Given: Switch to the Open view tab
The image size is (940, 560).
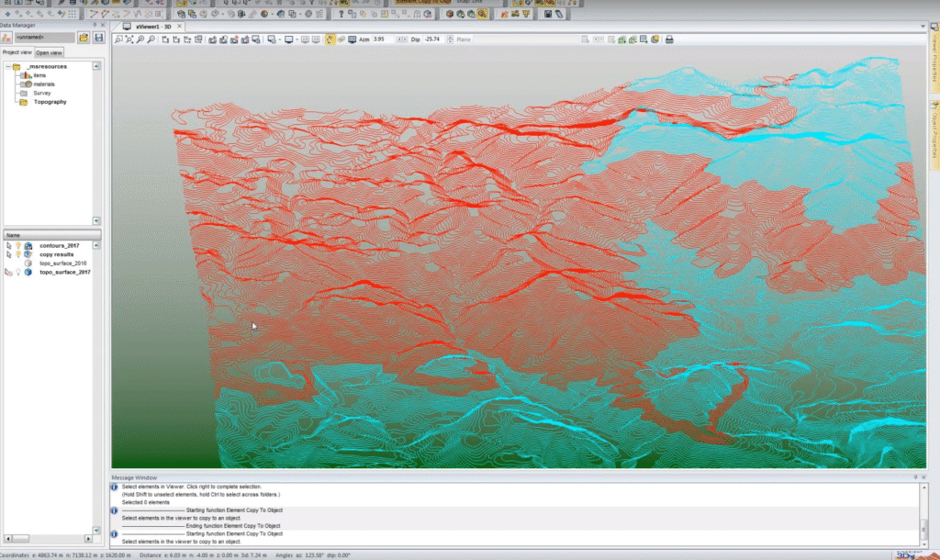Looking at the screenshot, I should [50, 52].
